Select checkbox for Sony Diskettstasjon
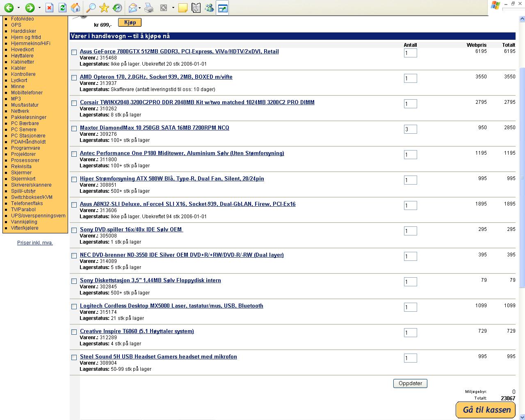Screen dimensions: 525x420 (74, 281)
